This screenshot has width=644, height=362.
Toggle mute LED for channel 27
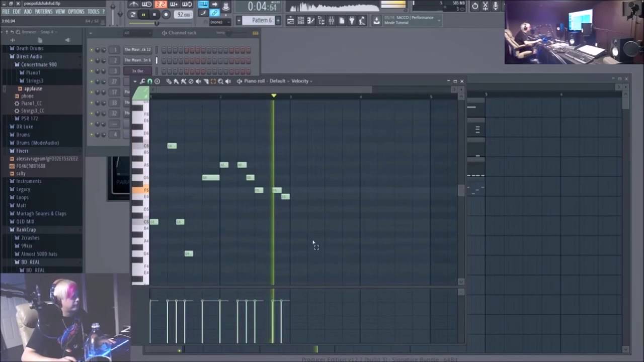(x=91, y=81)
